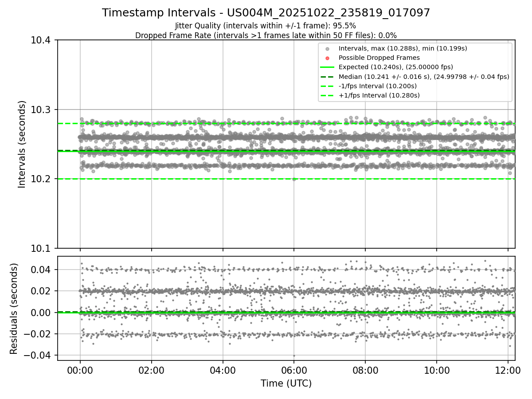Click the red 'Possible Dropped Frames' legend marker
This screenshot has height=399, width=532.
(x=327, y=58)
